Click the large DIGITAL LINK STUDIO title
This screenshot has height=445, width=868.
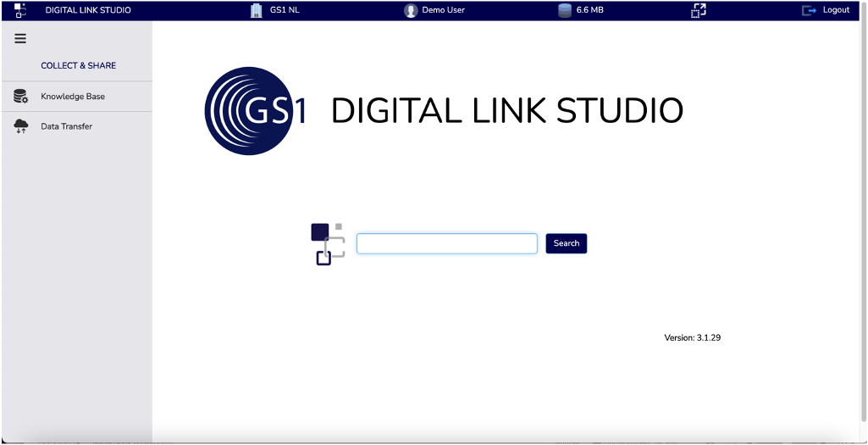click(x=507, y=110)
